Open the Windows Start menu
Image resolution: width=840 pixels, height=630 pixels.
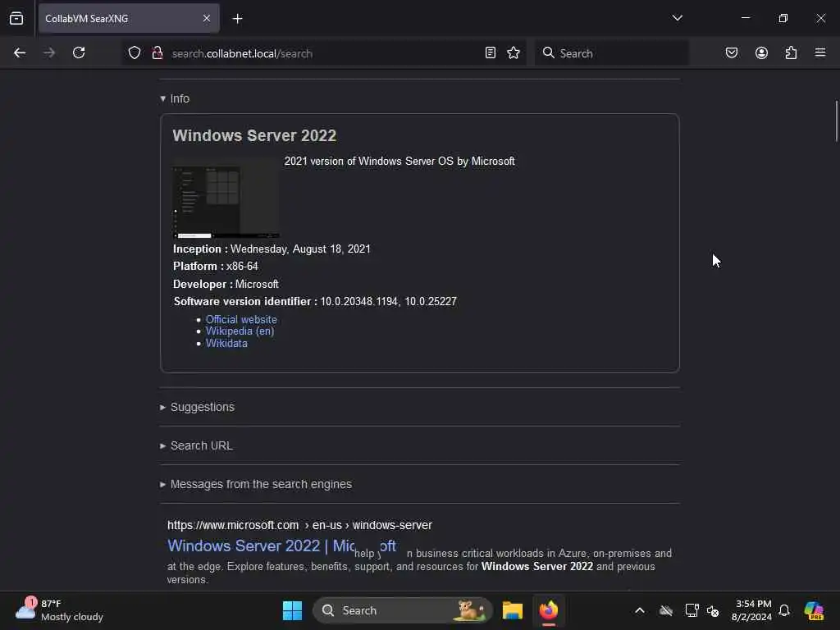(x=293, y=610)
